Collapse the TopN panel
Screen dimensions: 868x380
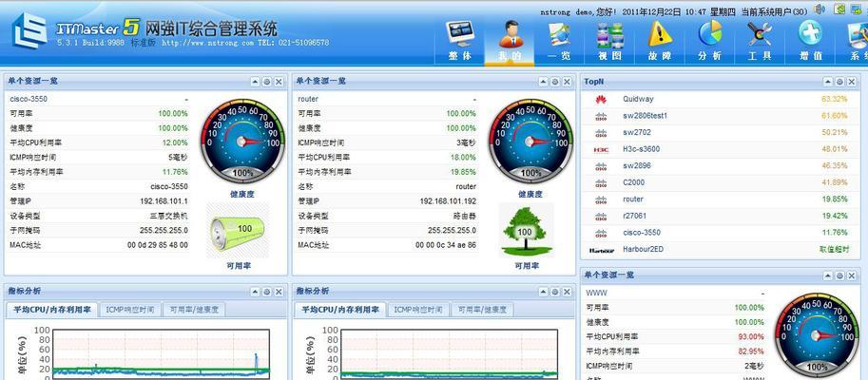click(x=827, y=82)
